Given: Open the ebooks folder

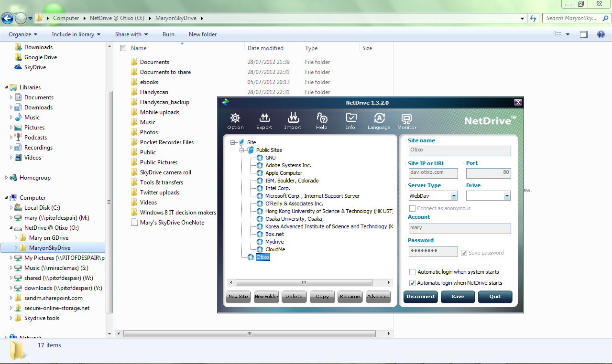Looking at the screenshot, I should point(149,82).
